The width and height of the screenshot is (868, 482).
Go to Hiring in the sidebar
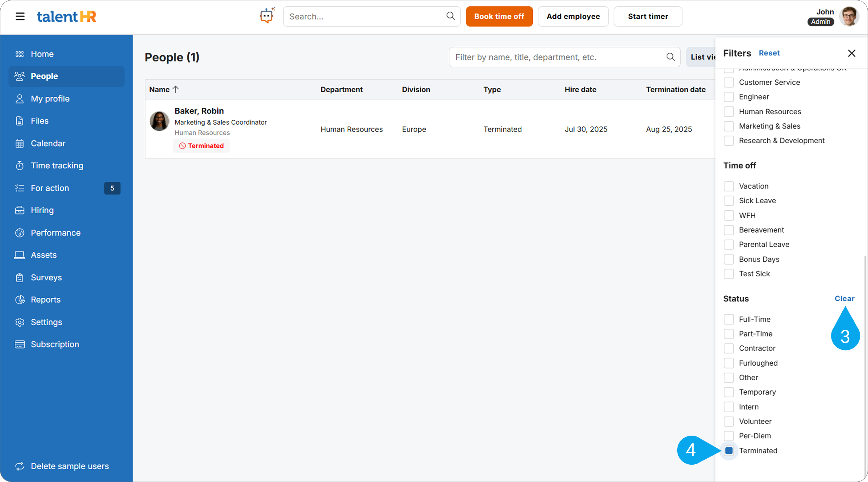click(x=42, y=210)
